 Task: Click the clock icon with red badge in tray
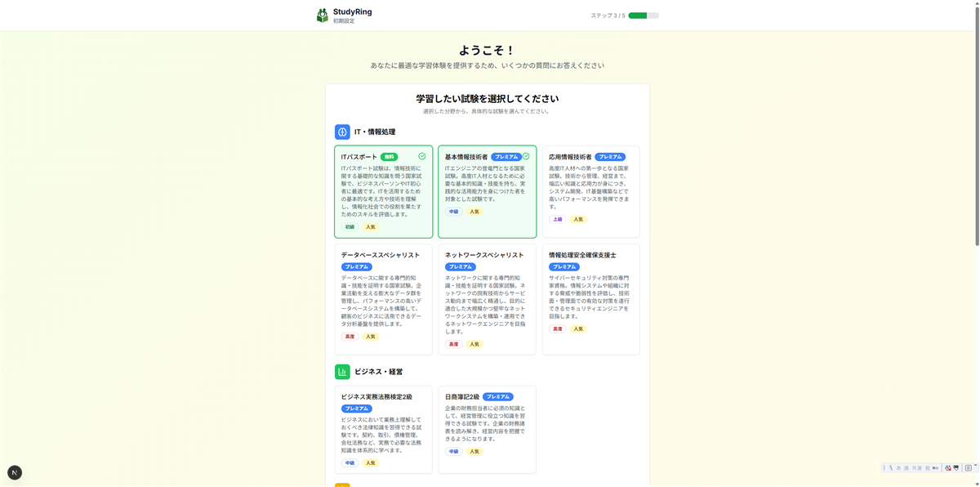948,467
